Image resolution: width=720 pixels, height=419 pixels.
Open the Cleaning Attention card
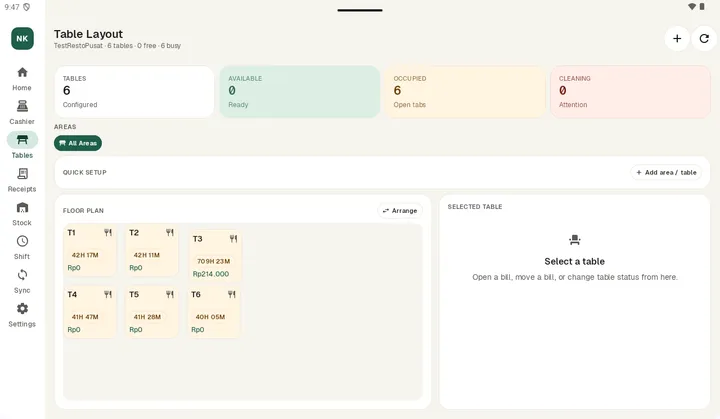[x=630, y=91]
